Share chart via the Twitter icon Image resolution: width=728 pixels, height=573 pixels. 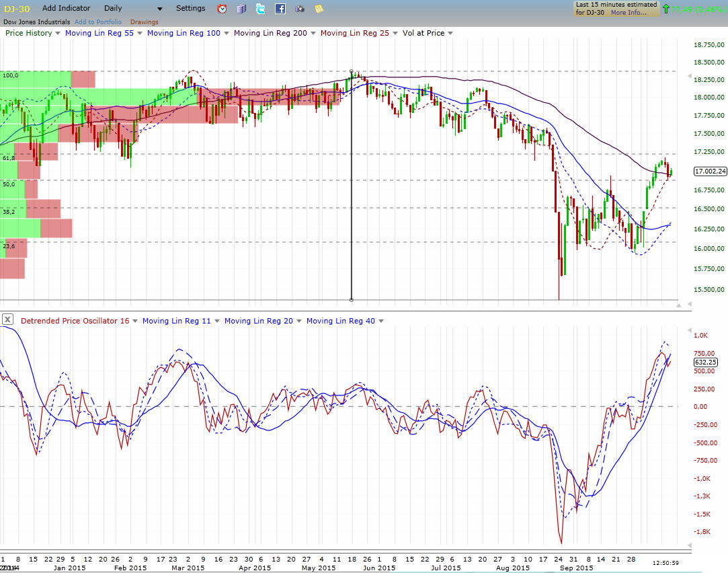tap(261, 9)
